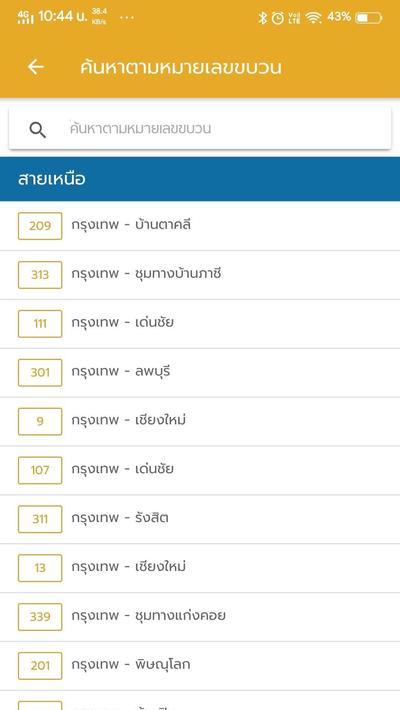Viewport: 400px width, 710px height.
Task: Open train 107 กรุงเทพ - เด่นชัย
Action: pos(200,470)
